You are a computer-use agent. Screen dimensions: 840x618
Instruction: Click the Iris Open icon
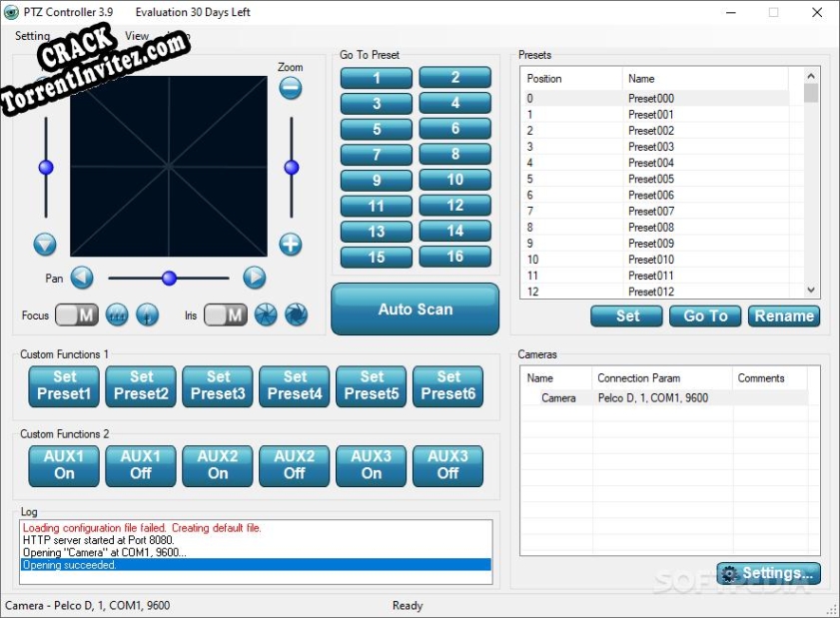(x=263, y=314)
